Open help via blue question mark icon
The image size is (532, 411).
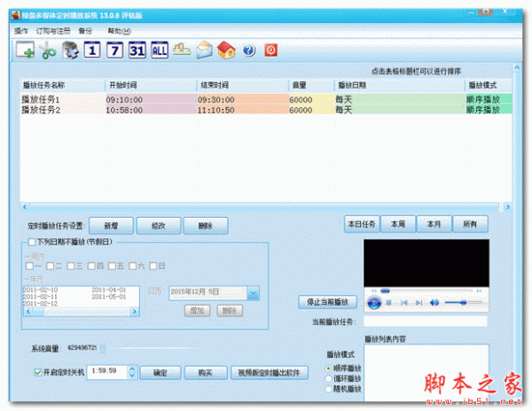pos(248,50)
